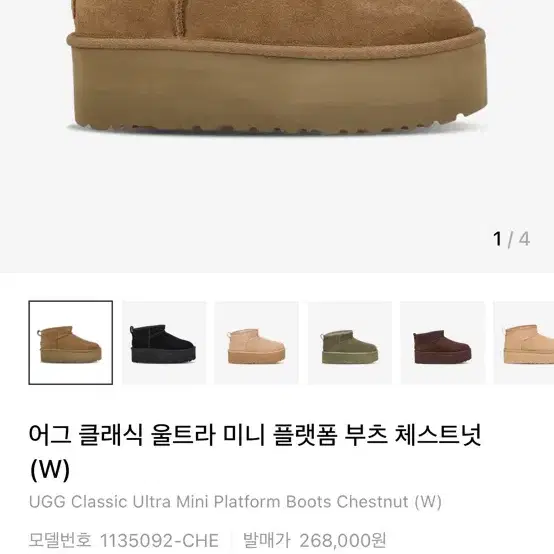554x554 pixels.
Task: Open the large chestnut boot product image
Action: pyautogui.click(x=277, y=136)
